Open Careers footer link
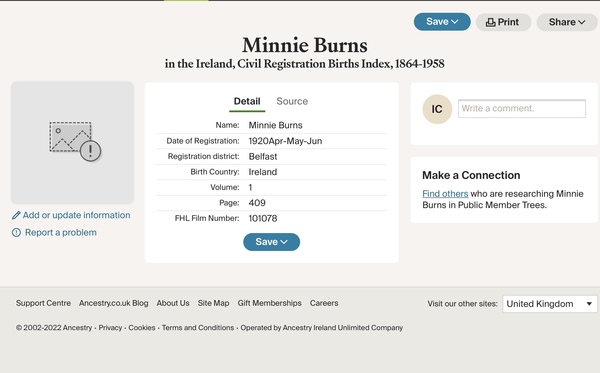Screen dimensions: 600x373 point(324,303)
